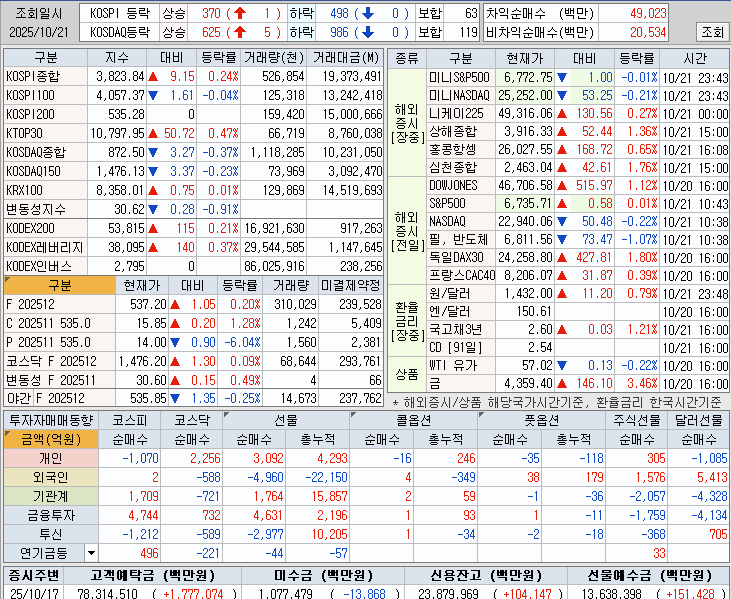Click KOSDAQ150 blue down triangle
Image resolution: width=731 pixels, height=599 pixels.
click(x=153, y=172)
